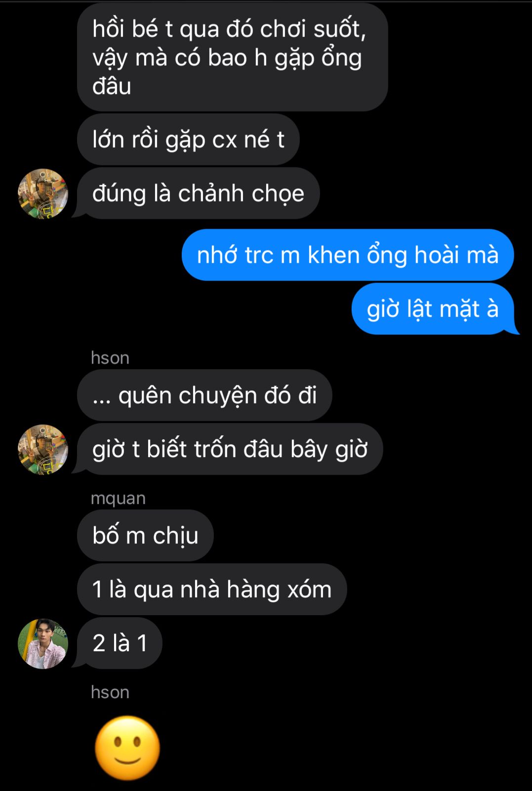Tap the '... quên chuyện đó đi' message
Screen dimensions: 532x791
tap(205, 395)
